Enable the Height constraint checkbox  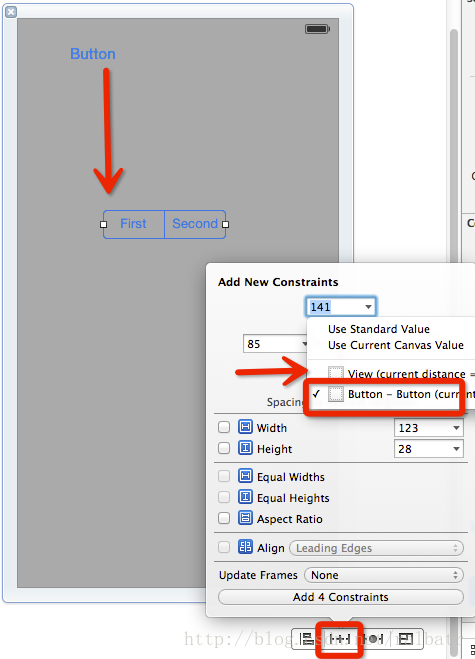[224, 448]
